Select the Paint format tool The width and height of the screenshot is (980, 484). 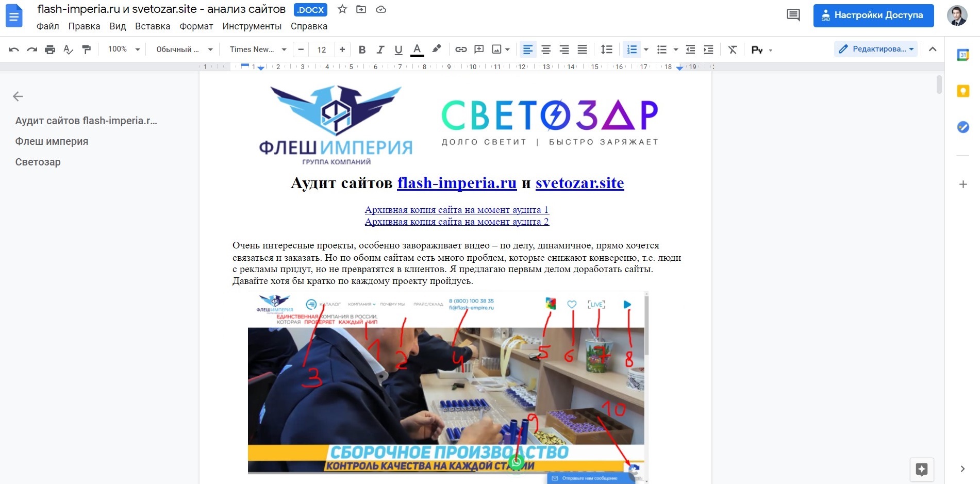86,49
